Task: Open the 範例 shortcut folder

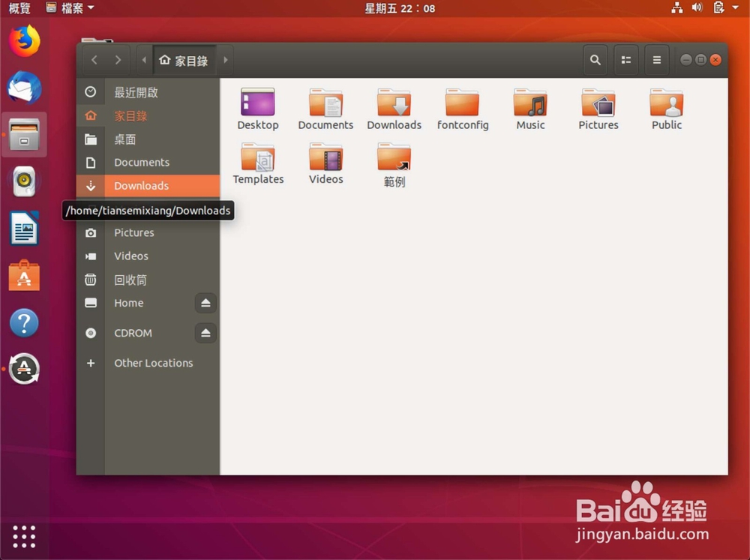Action: click(x=394, y=165)
